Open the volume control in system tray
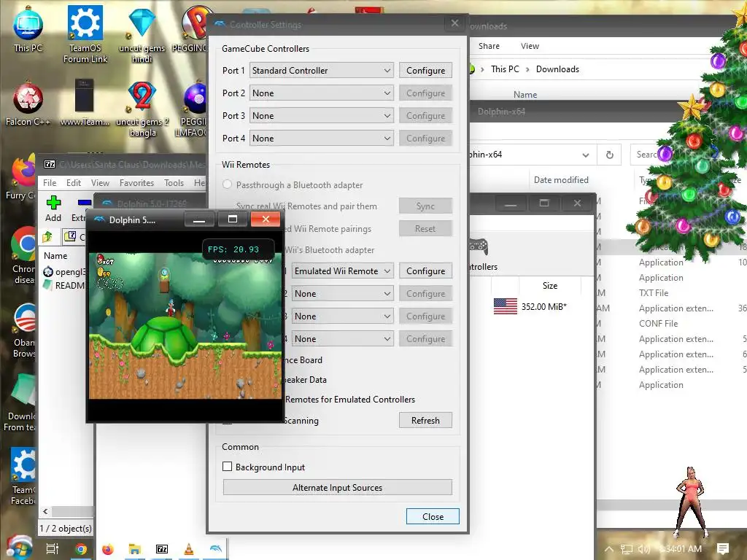 pyautogui.click(x=643, y=549)
